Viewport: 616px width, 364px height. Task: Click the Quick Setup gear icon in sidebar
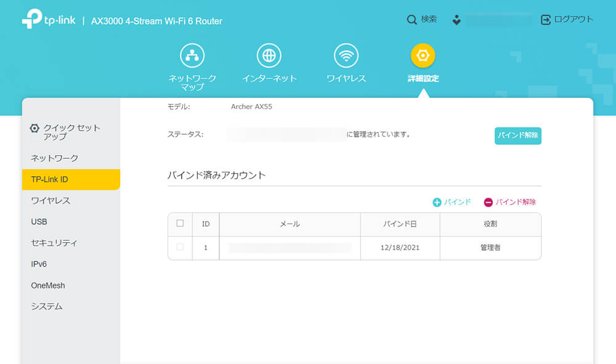[34, 128]
